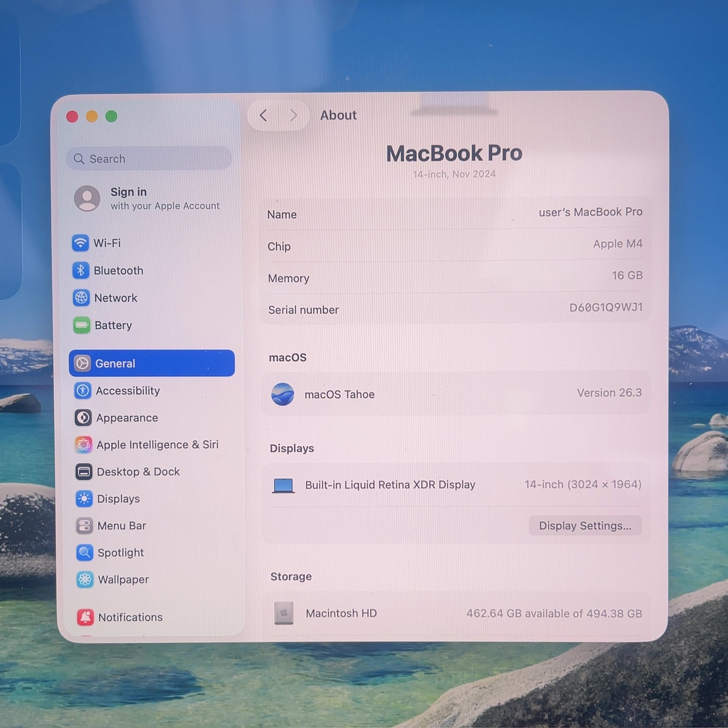
Task: Click "14-inch (3024 × 1964)" resolution text
Action: click(583, 484)
